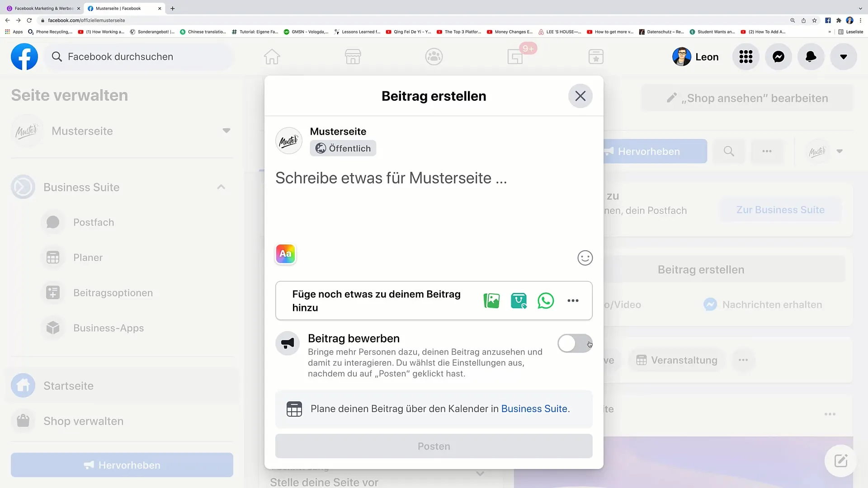Open Messenger chats

click(778, 56)
